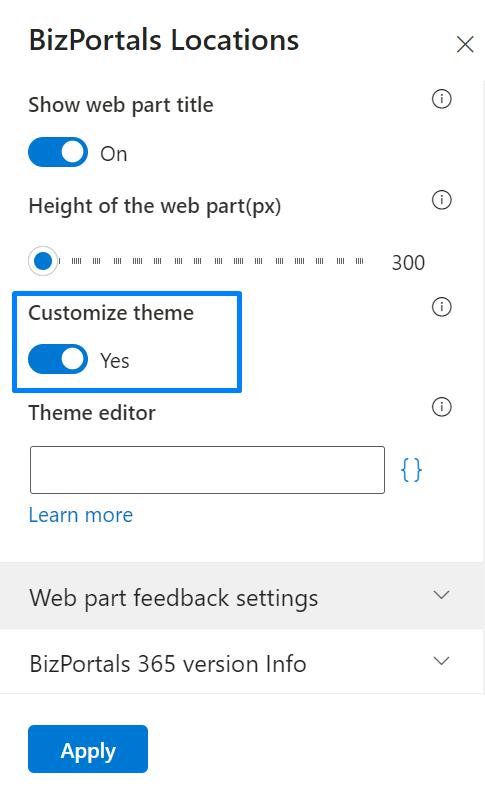Open the curly braces code editor icon
Image resolution: width=485 pixels, height=791 pixels.
(x=411, y=470)
